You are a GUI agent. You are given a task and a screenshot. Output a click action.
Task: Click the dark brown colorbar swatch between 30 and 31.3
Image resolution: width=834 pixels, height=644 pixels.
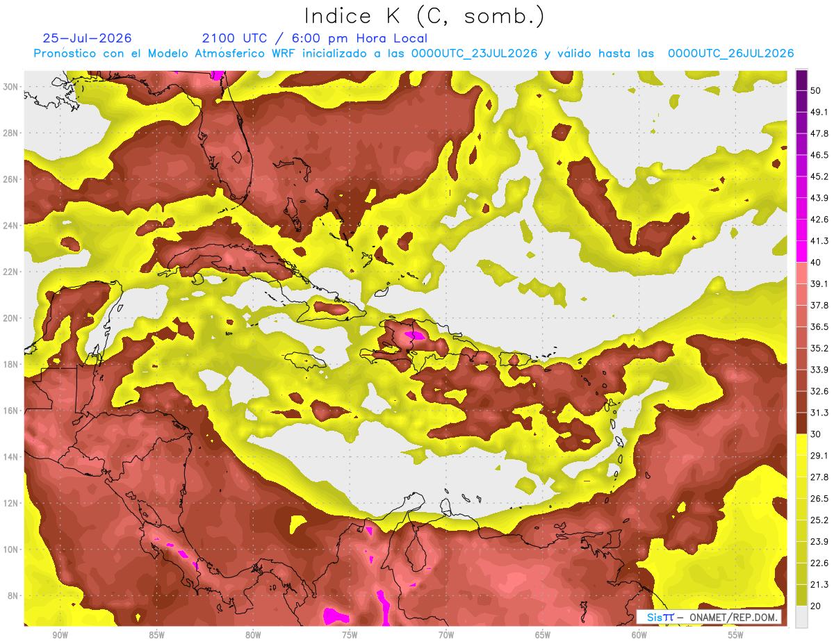801,423
